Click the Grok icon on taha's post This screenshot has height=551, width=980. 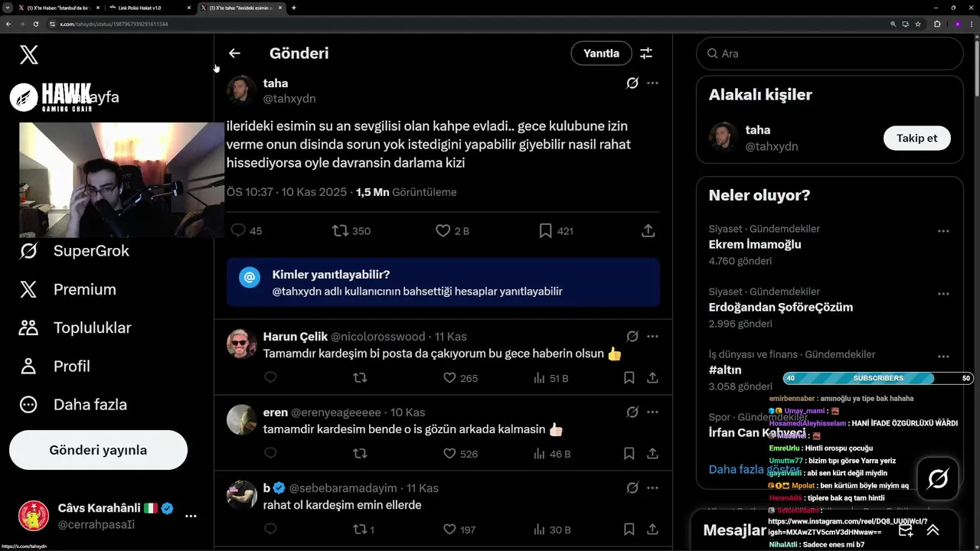632,83
